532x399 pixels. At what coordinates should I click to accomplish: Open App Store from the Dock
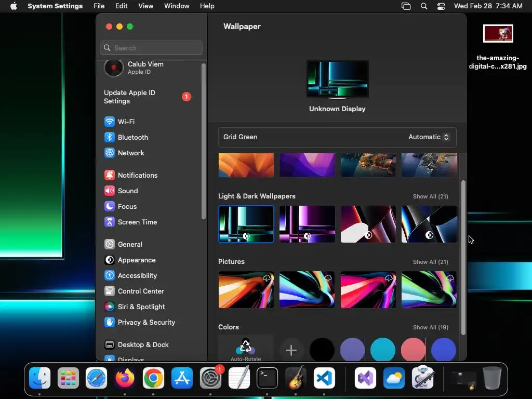pos(182,378)
